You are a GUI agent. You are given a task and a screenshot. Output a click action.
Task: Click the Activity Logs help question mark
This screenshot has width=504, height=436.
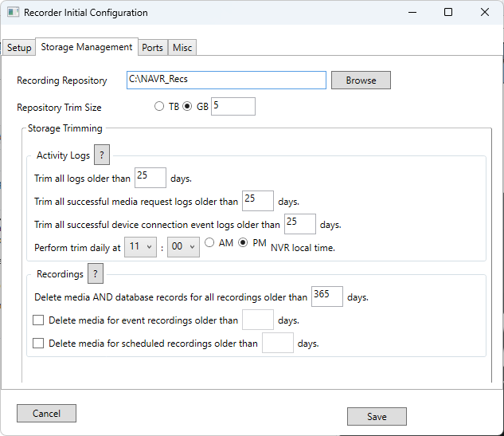pyautogui.click(x=102, y=155)
